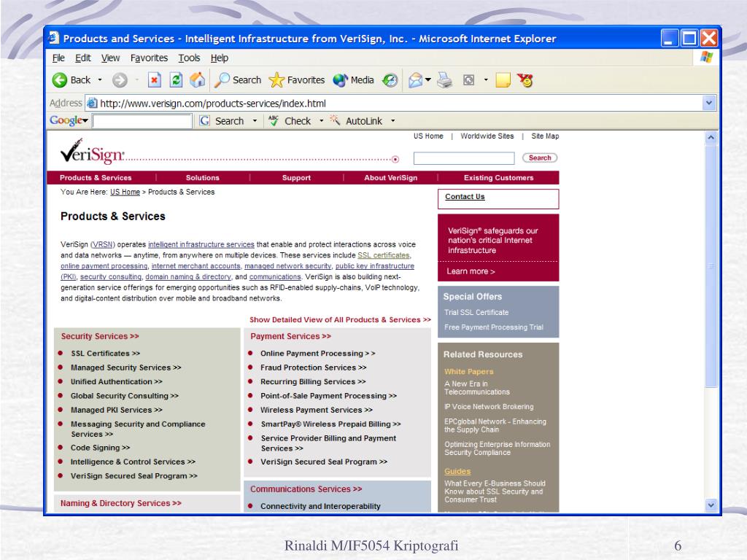Click the grayed Forward arrow button
This screenshot has width=747, height=560.
point(120,80)
